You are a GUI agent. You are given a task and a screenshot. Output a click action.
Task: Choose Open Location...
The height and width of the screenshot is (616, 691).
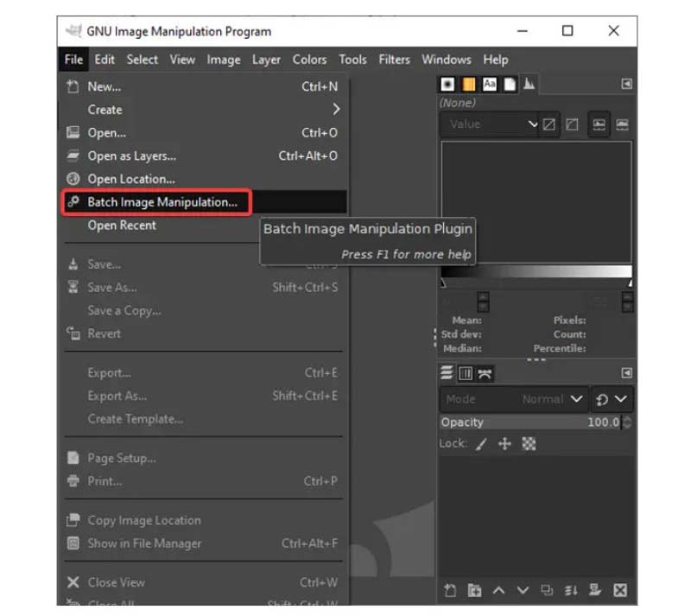pos(203,179)
